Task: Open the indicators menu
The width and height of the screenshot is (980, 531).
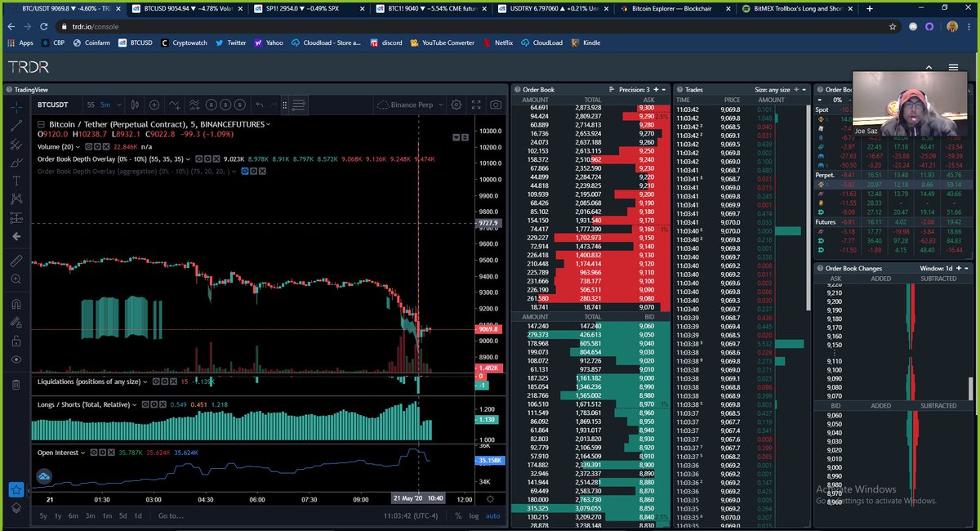Action: (175, 105)
